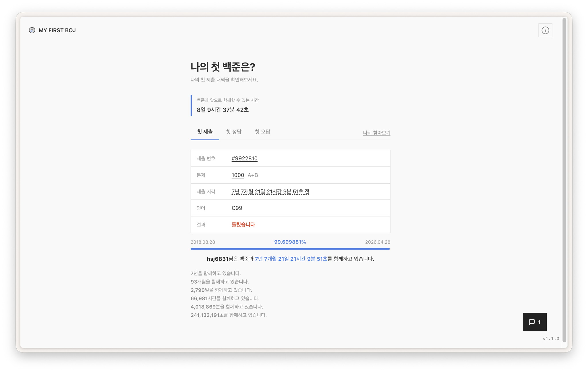The image size is (588, 372).
Task: Click the 틀렸습니다 result text
Action: point(243,225)
